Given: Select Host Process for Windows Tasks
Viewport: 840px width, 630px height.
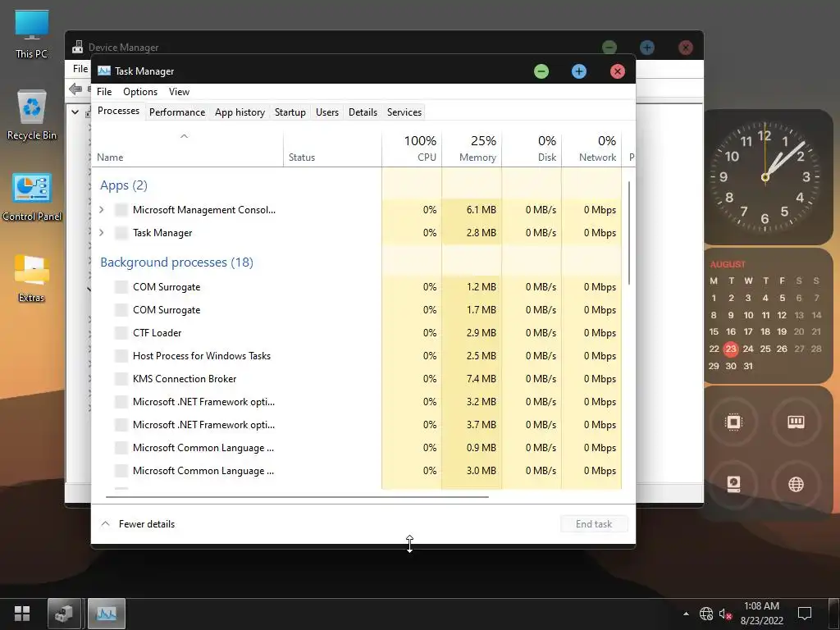Looking at the screenshot, I should pos(357,356).
